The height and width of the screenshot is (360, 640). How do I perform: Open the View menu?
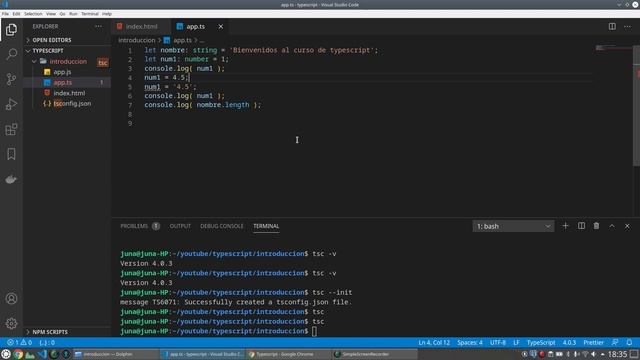pos(51,14)
